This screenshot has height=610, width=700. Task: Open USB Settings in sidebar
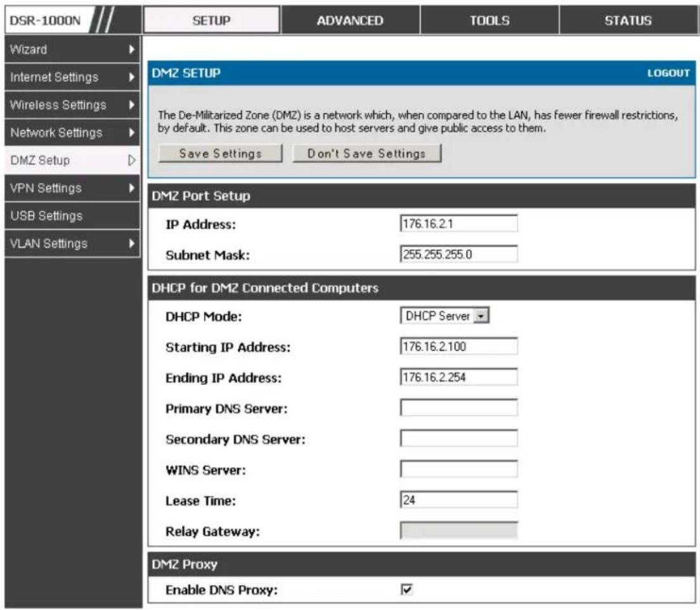pos(72,215)
